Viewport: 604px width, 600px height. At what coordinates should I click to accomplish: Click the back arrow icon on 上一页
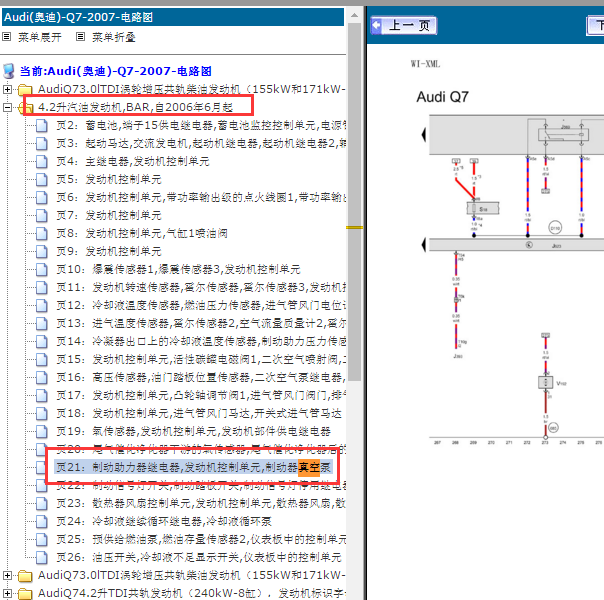[376, 26]
